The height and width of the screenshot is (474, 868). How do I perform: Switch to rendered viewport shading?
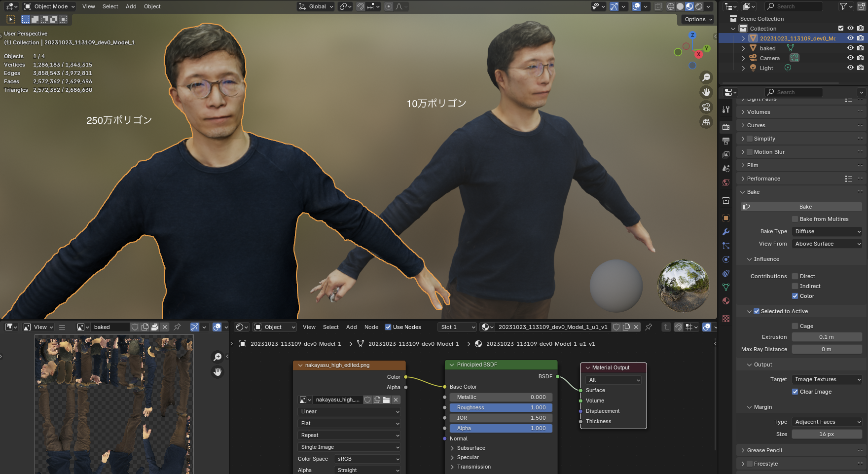pos(699,6)
